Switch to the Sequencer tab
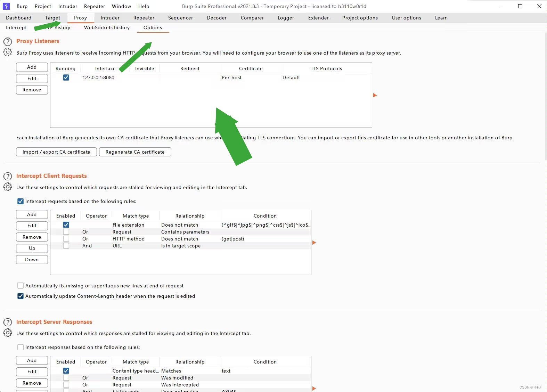Image resolution: width=547 pixels, height=392 pixels. 180,18
